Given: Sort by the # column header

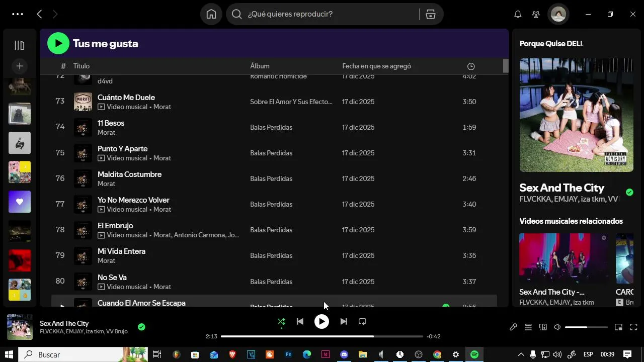Looking at the screenshot, I should pyautogui.click(x=63, y=66).
